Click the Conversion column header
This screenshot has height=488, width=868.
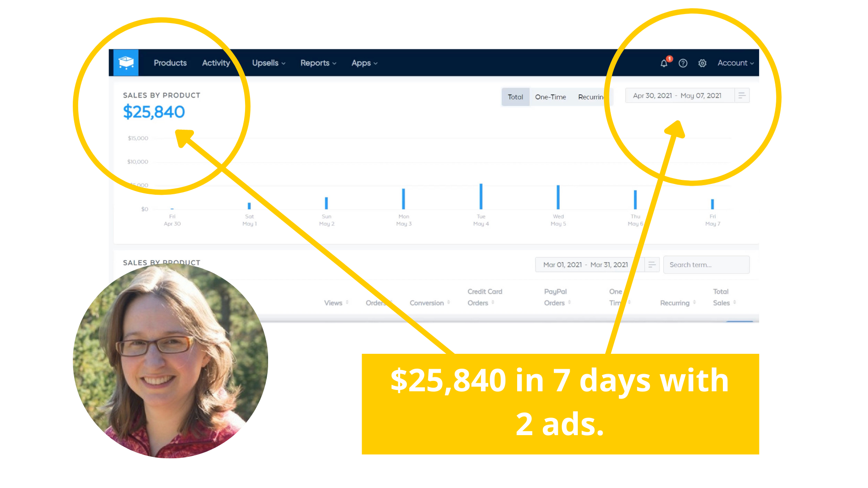point(426,303)
